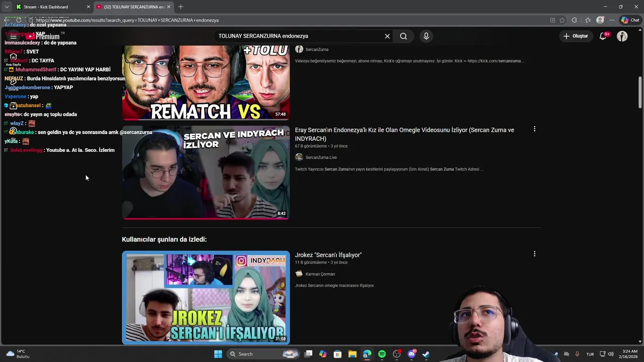Open the Sercan ve Indyrach İzliyor thumbnail
The image size is (644, 362).
206,172
